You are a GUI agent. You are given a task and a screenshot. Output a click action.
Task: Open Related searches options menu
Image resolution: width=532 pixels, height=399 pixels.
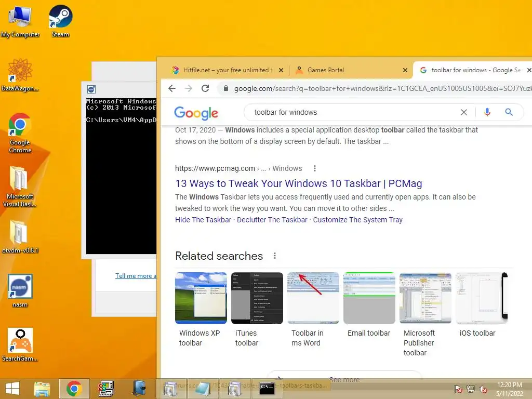click(275, 256)
